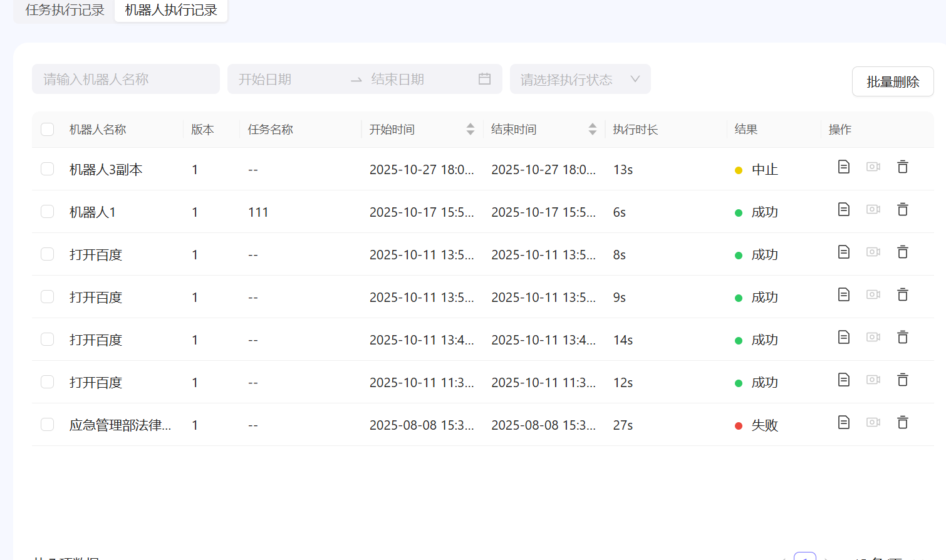
Task: Open log for 机器人3副本 record
Action: point(843,167)
